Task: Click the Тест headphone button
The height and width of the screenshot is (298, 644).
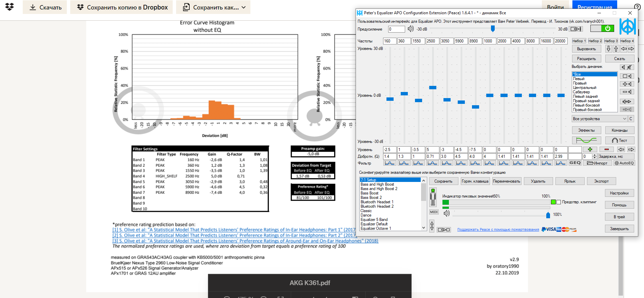Action: 620,140
